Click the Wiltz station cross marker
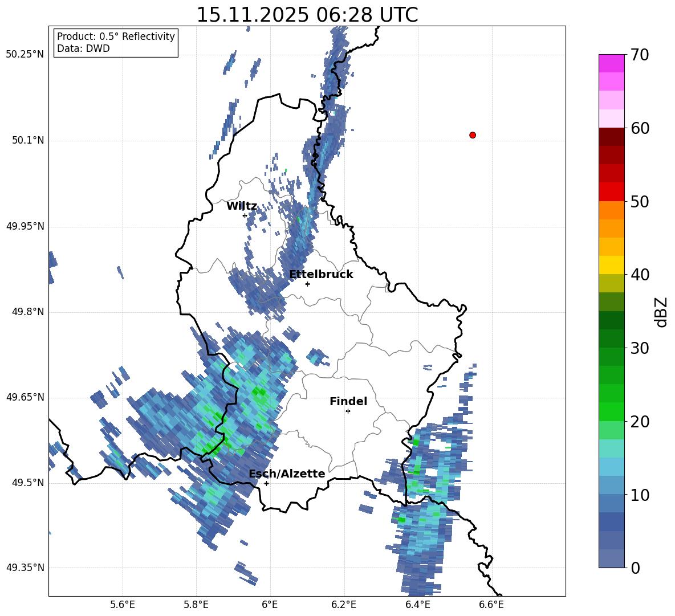 [x=245, y=215]
